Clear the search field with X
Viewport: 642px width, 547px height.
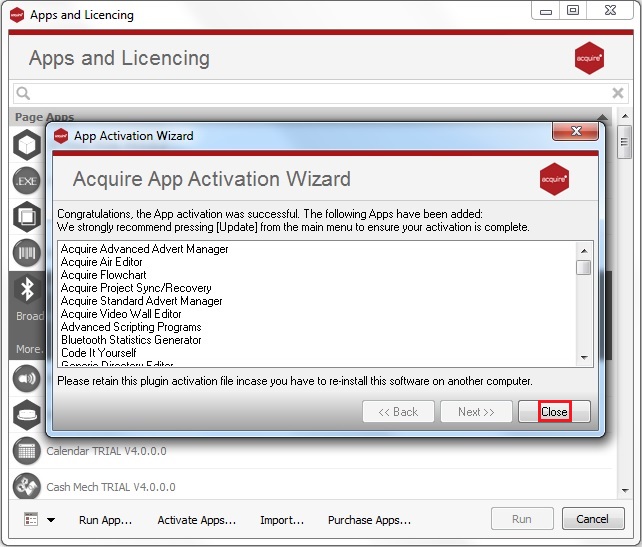click(618, 93)
